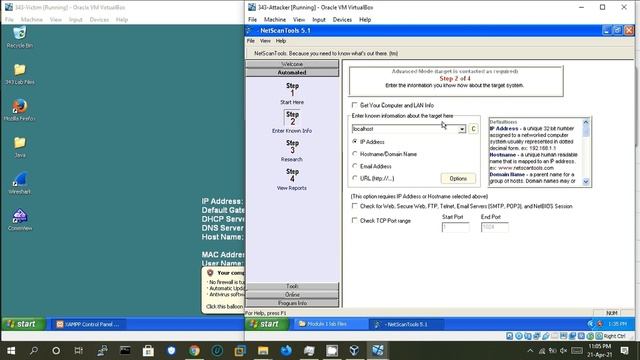Select Email Address radio option
The image size is (640, 360).
click(355, 166)
